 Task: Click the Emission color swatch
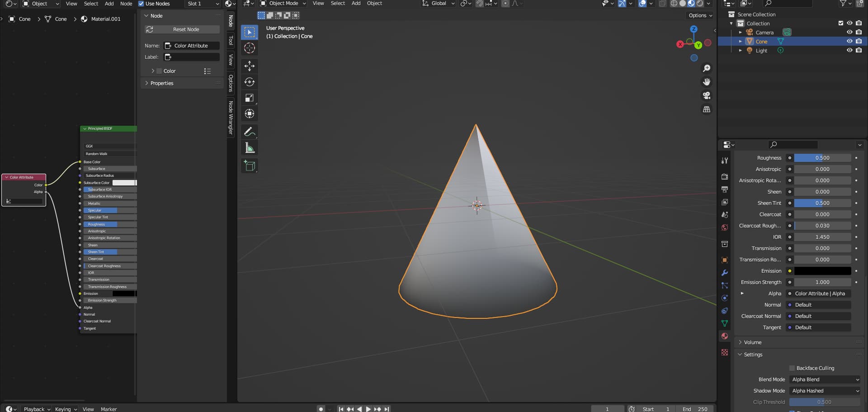[822, 271]
